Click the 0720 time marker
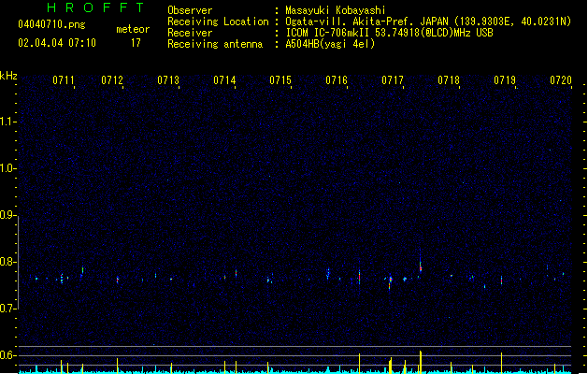Screen dimensions: 588x374 pyautogui.click(x=561, y=80)
